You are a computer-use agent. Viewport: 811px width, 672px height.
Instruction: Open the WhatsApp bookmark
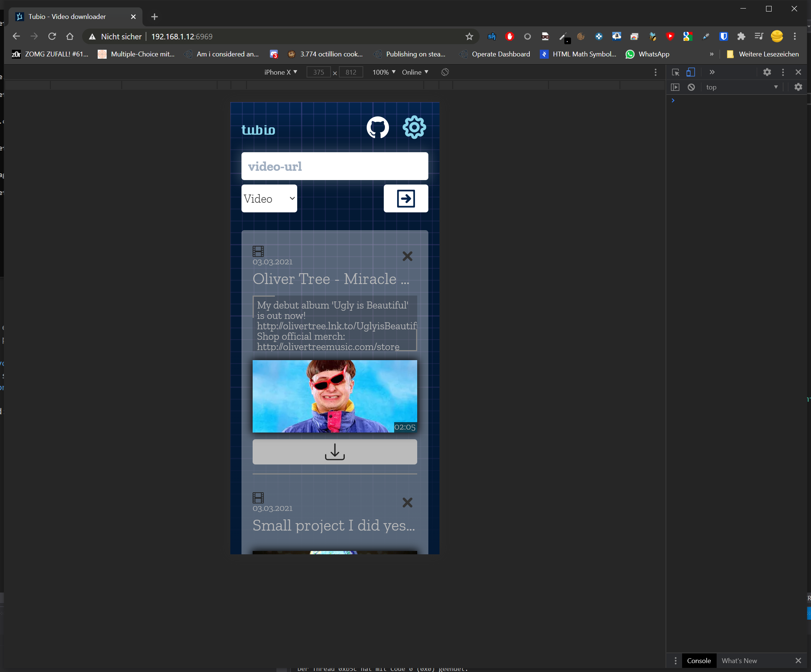647,54
